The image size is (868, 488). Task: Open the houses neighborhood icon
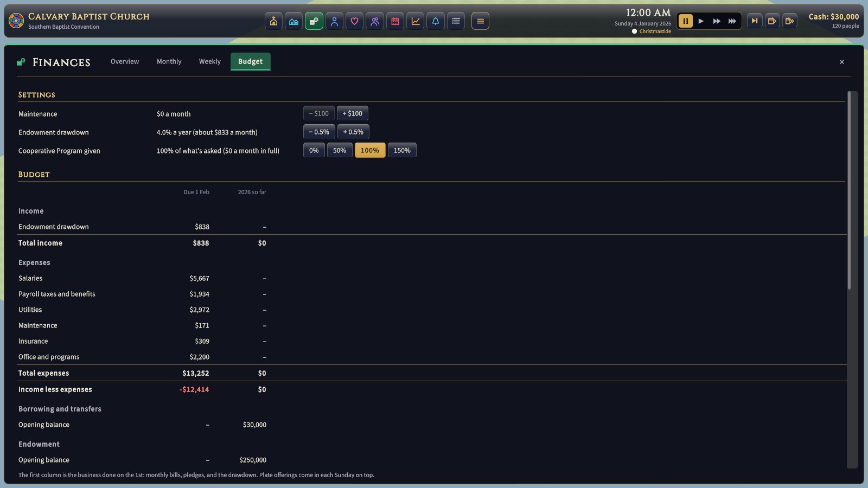coord(293,21)
